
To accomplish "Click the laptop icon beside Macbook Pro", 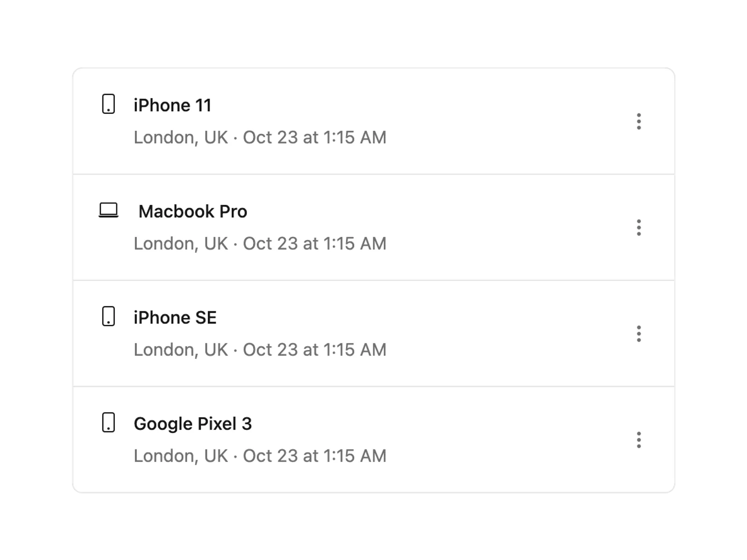I will pos(108,210).
